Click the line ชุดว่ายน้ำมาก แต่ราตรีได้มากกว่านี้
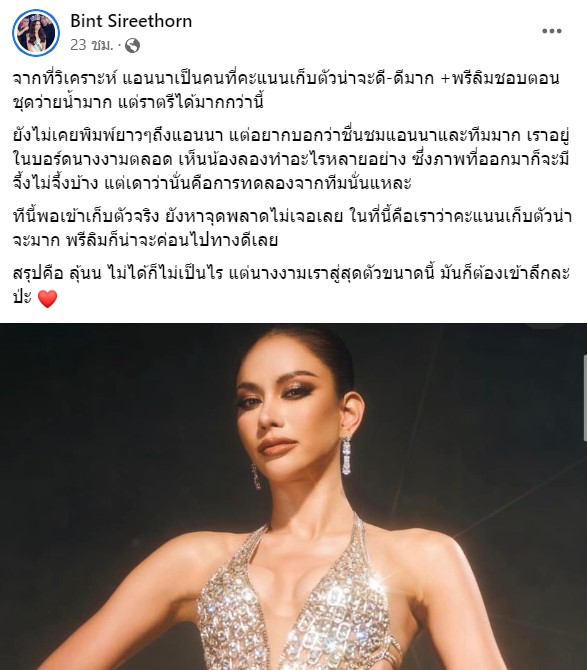This screenshot has width=587, height=670. pyautogui.click(x=138, y=102)
